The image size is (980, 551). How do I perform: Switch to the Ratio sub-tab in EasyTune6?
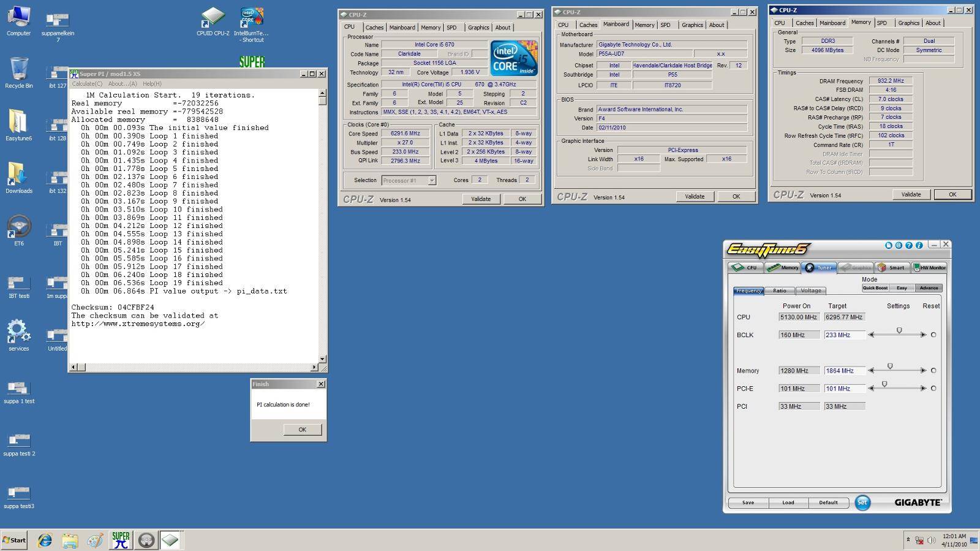tap(780, 291)
